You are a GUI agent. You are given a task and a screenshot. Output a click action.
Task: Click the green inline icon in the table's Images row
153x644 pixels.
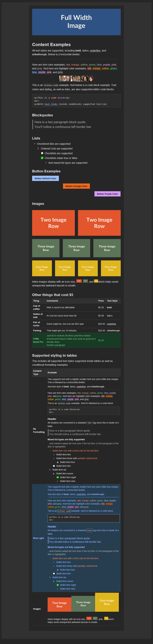pyautogui.click(x=95, y=618)
